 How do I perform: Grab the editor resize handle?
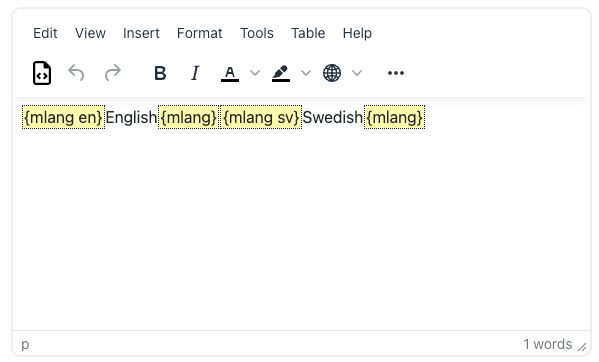(582, 347)
